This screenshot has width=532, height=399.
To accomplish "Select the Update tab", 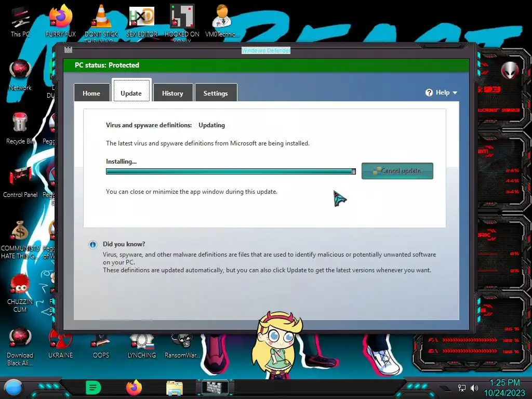I will point(131,90).
